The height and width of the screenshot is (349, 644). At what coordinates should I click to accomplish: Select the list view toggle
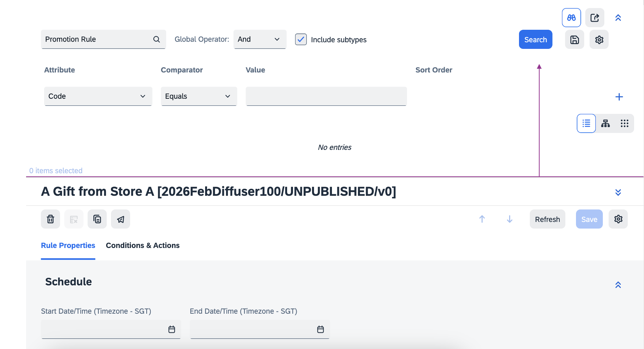586,123
